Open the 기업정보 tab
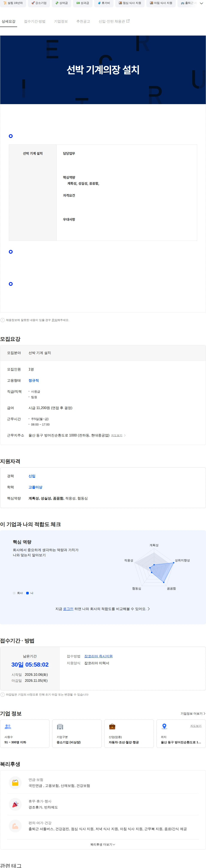 point(61,21)
